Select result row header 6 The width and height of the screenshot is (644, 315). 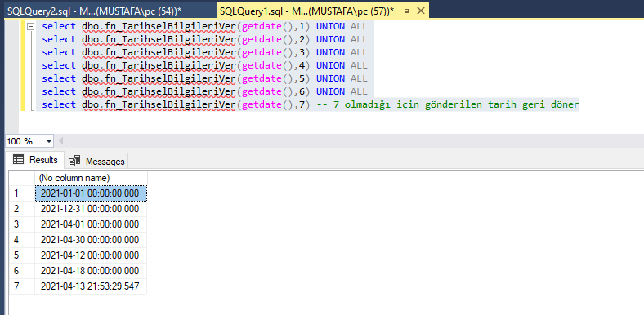(22, 271)
